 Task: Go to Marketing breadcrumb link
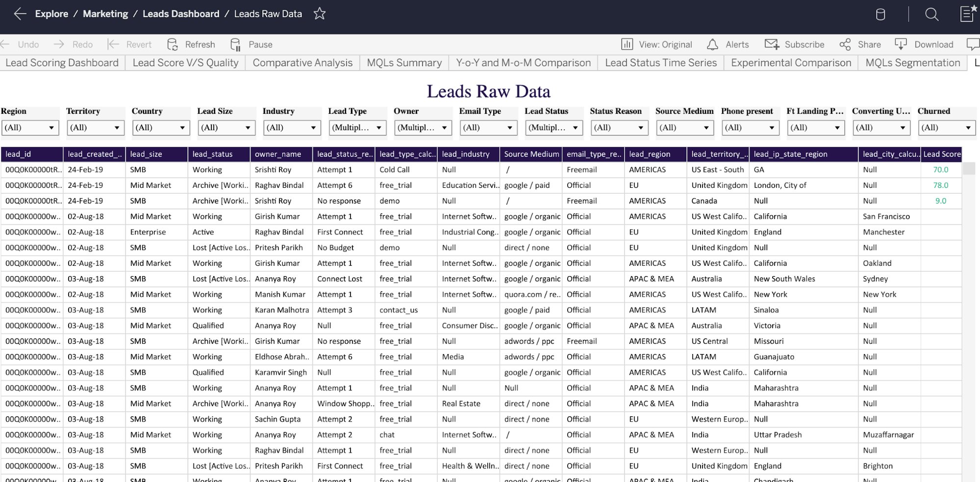(x=105, y=14)
